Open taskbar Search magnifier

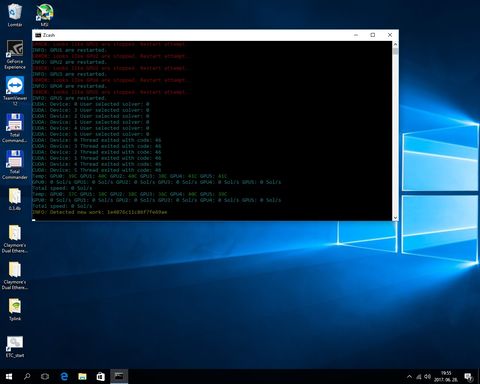[27, 377]
